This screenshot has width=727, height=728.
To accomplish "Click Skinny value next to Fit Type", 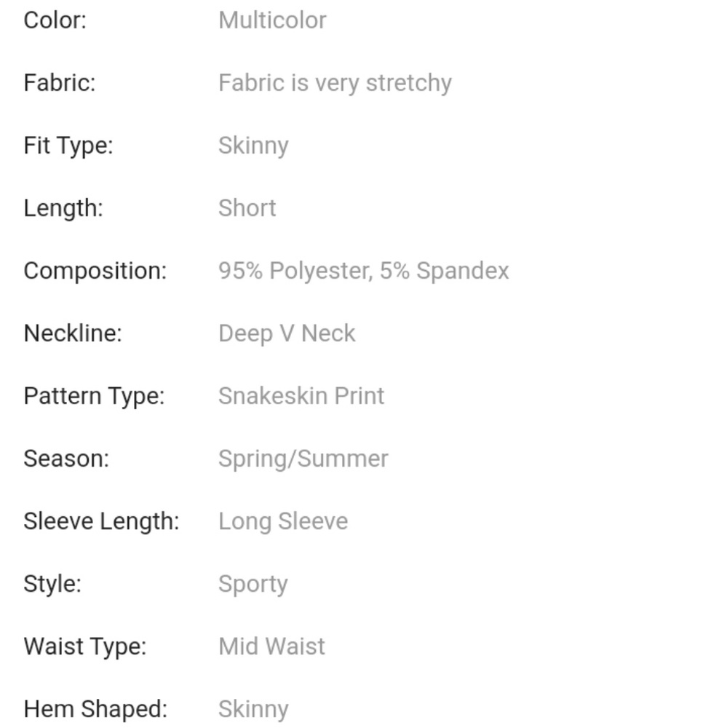I will [253, 146].
